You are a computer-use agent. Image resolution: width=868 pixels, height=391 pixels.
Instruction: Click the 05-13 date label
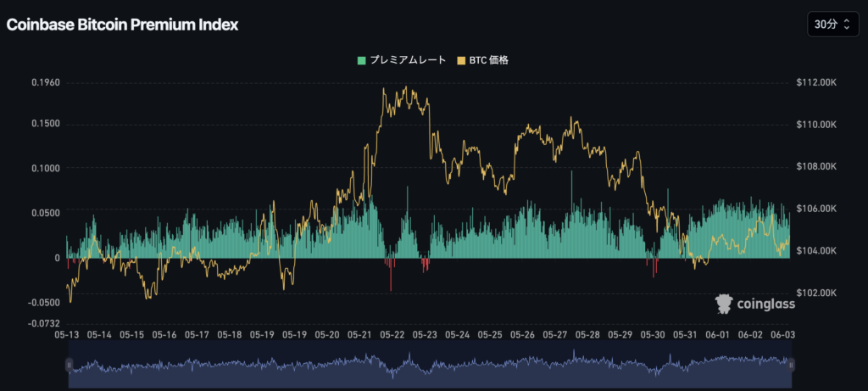coord(67,335)
